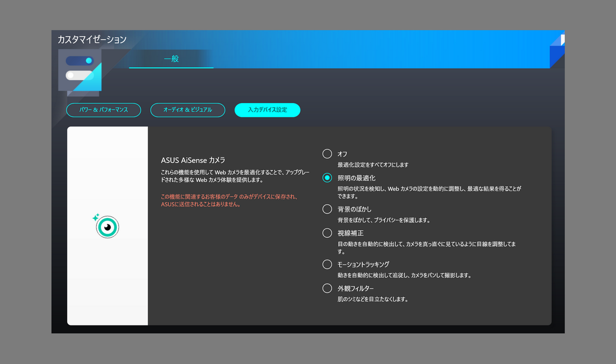Click description 目の動きを自動的に検出して
Viewport: 616px width, 364px height.
427,248
